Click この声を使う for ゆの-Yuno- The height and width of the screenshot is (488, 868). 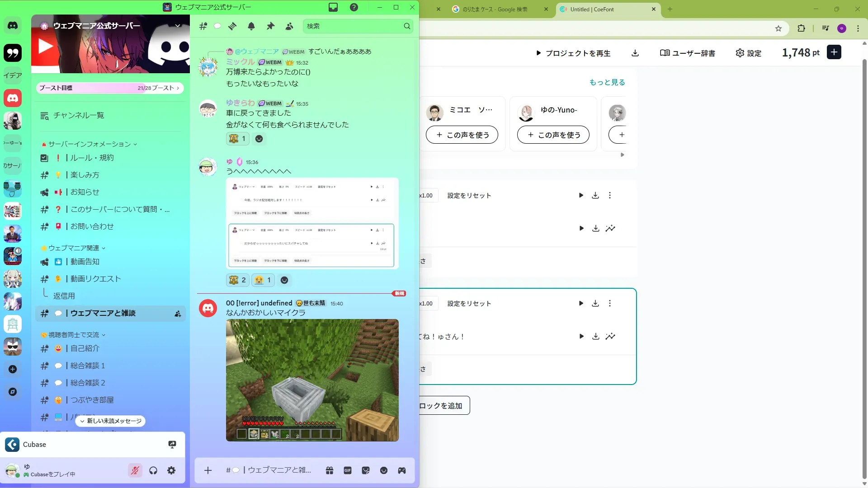553,135
